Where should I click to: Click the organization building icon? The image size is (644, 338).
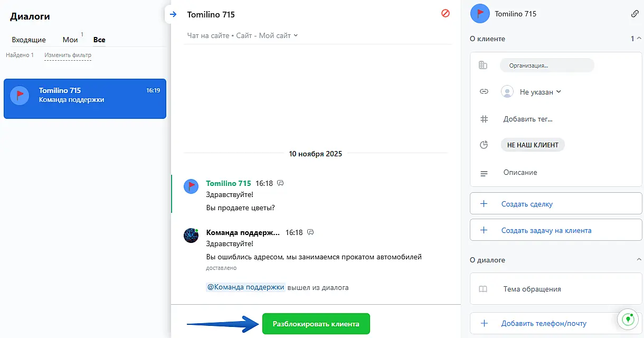(x=482, y=65)
